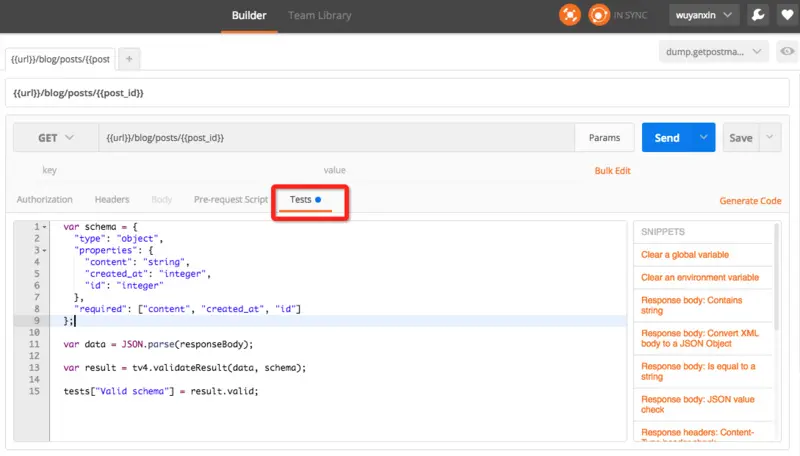The image size is (800, 456).
Task: Collapse code fold at line 1
Action: pos(44,227)
